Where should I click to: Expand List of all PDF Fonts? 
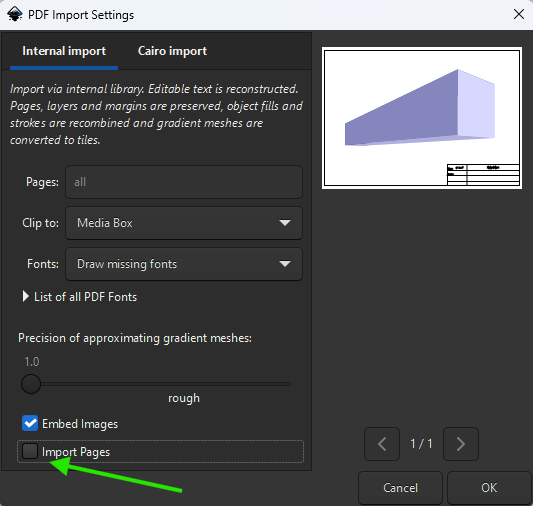[79, 297]
